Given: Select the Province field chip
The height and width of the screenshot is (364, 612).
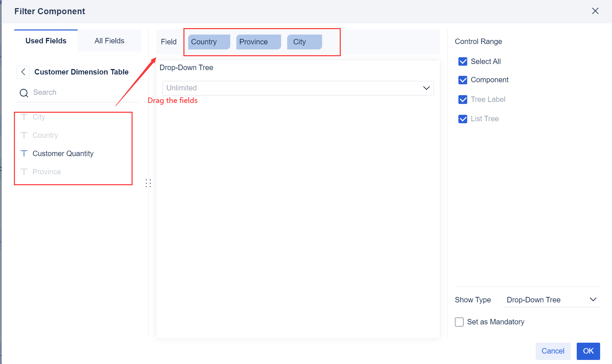Looking at the screenshot, I should (258, 42).
